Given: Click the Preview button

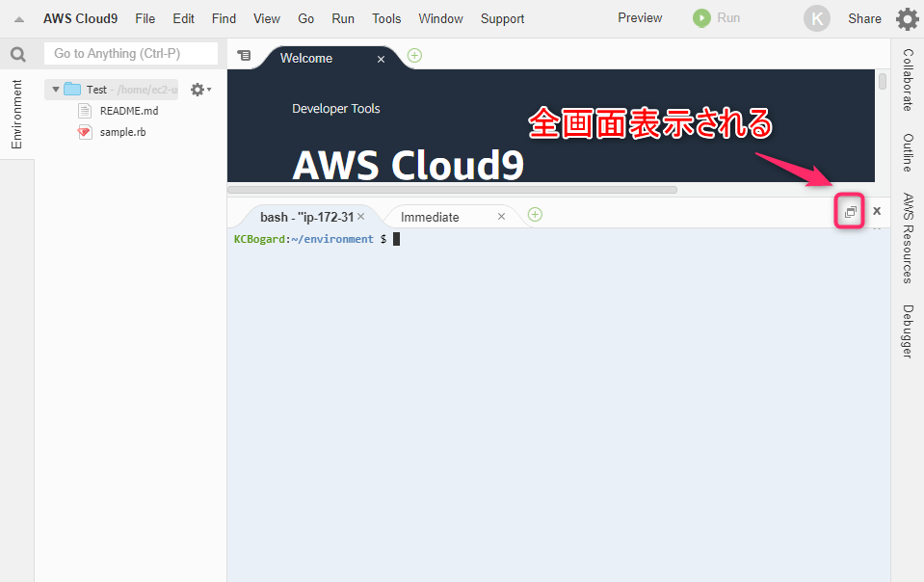Looking at the screenshot, I should (x=640, y=18).
